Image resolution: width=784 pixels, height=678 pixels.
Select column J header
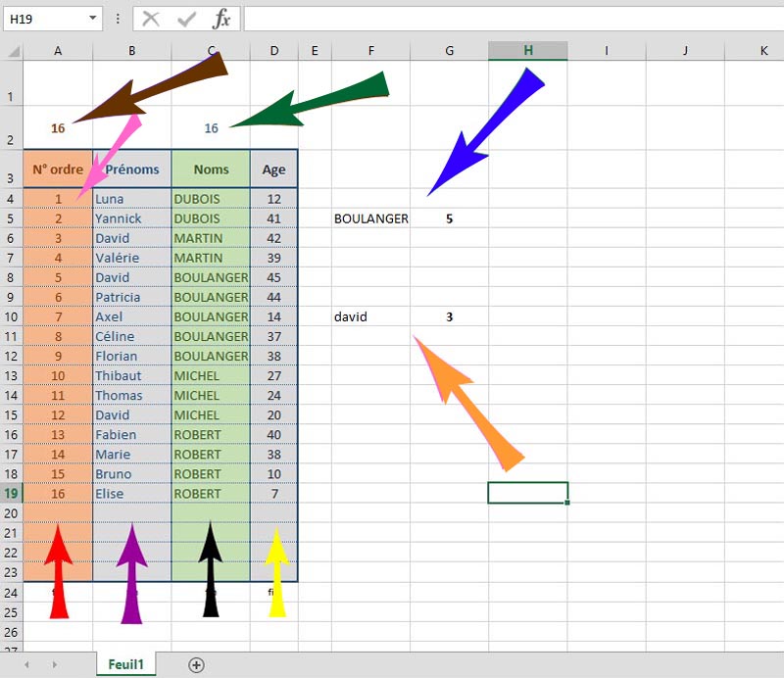tap(685, 51)
